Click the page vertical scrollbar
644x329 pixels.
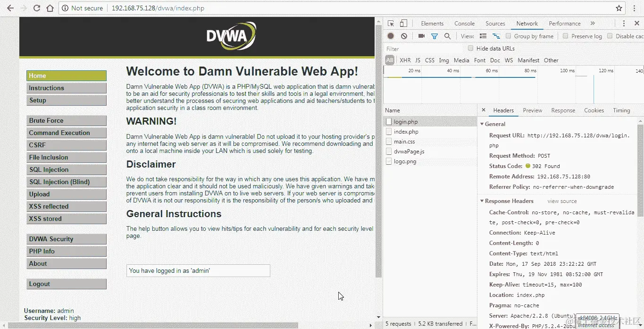pyautogui.click(x=378, y=150)
